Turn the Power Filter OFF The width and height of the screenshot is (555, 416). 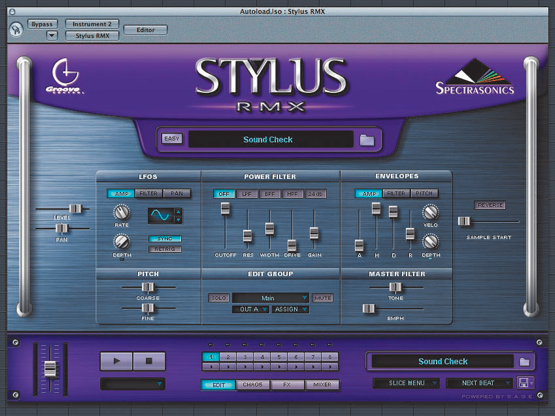(x=224, y=194)
